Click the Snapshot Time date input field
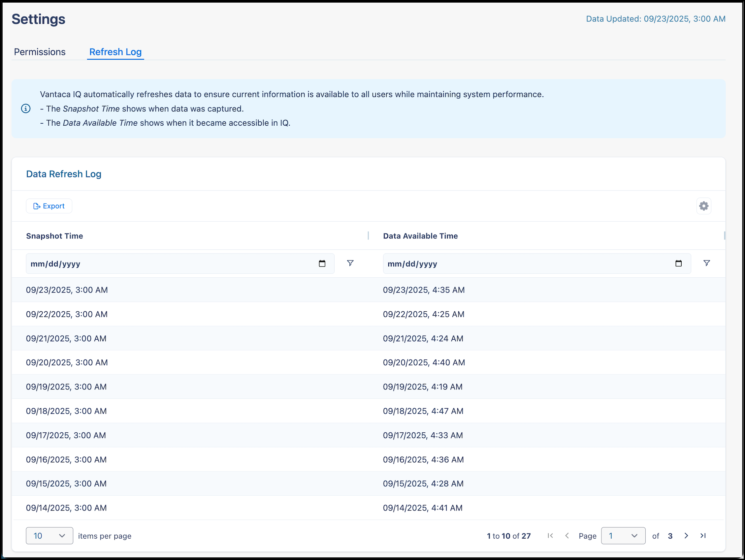Viewport: 745px width, 560px height. (x=135, y=264)
